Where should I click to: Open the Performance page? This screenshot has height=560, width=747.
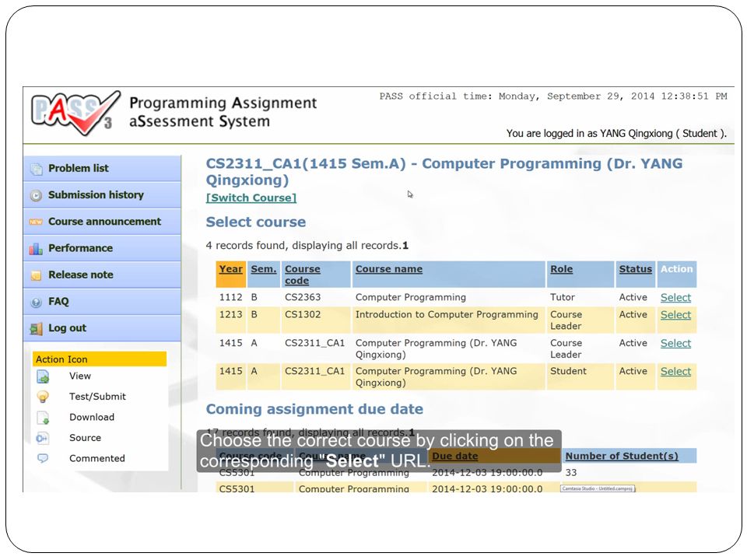pos(102,249)
